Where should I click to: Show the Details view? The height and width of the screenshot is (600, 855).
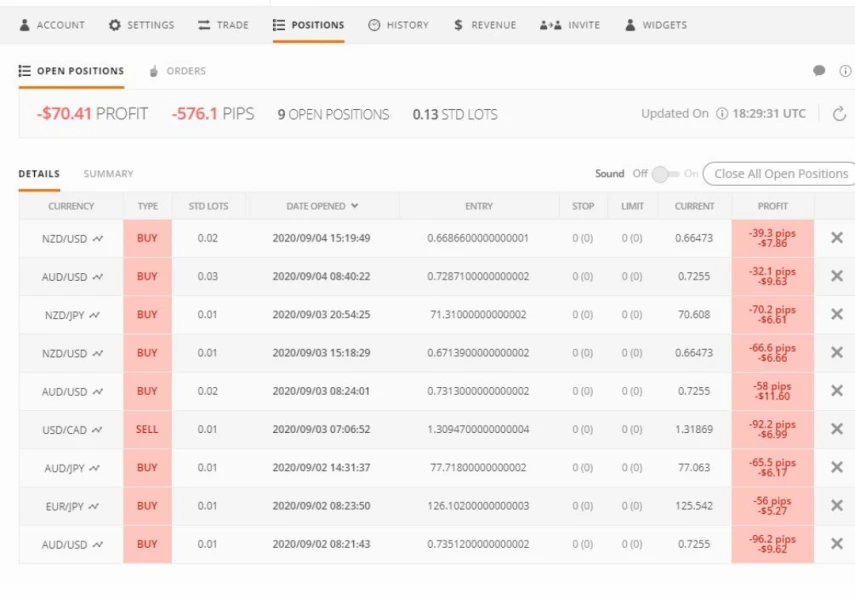[x=39, y=174]
